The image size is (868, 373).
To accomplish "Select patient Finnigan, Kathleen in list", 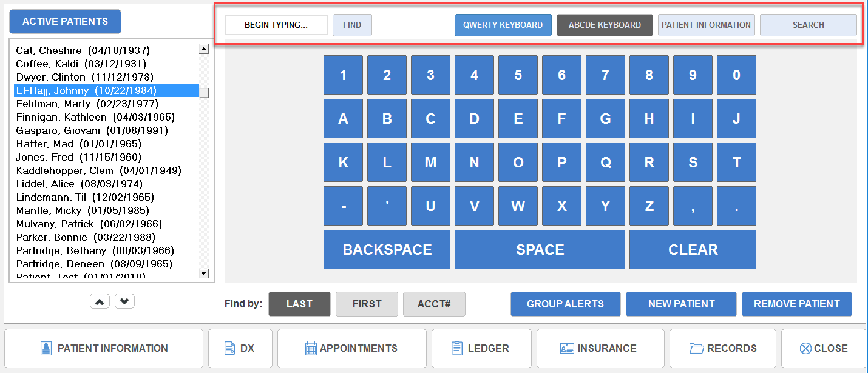I will (x=95, y=117).
